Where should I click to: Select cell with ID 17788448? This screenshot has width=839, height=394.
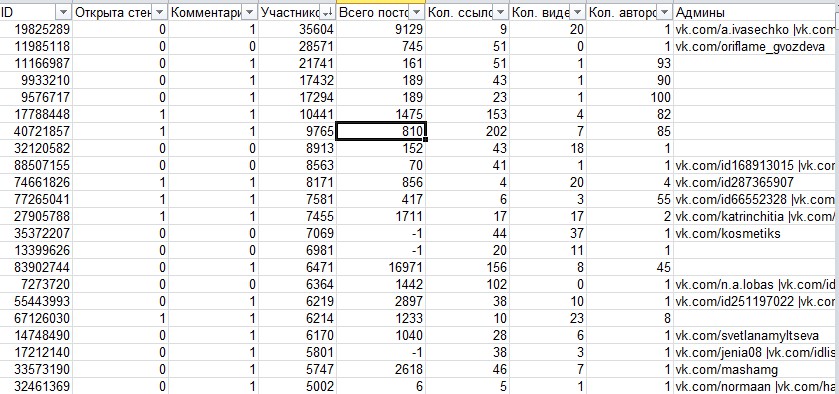36,114
